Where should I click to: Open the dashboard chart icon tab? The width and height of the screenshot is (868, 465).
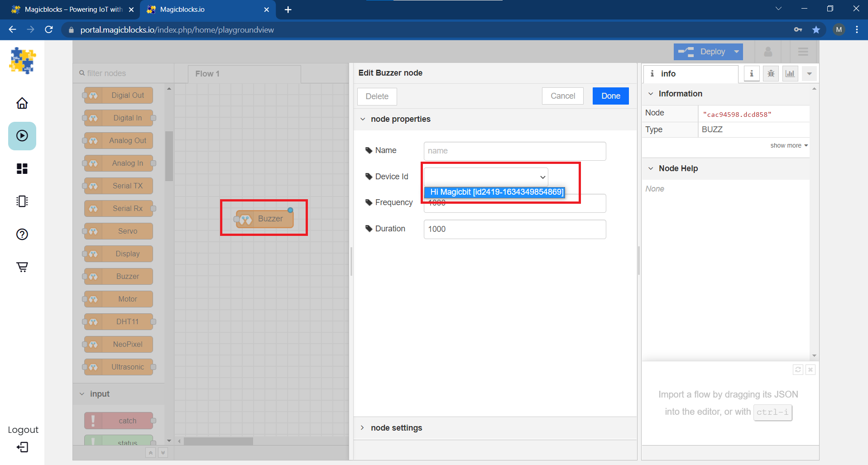pos(790,73)
